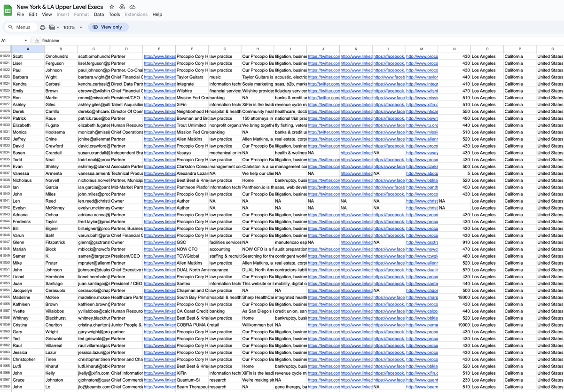Click the 910 value in Glenn's row
564x392 pixels.
point(454,243)
